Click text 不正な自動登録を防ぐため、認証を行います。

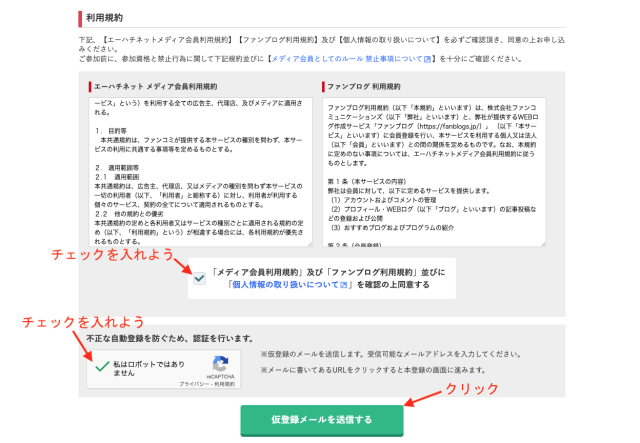(x=170, y=338)
